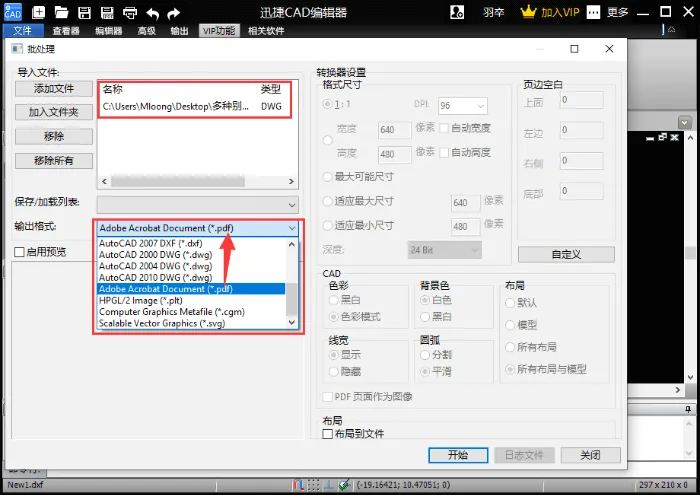The image size is (700, 495).
Task: Print the drawing using printer icon
Action: 130,13
